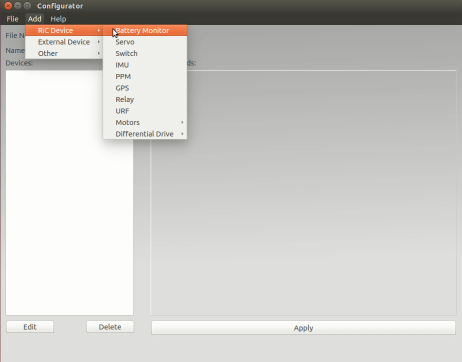Choose Battery Monitor from RiC devices
Viewport: 462px width, 362px height.
[145, 30]
